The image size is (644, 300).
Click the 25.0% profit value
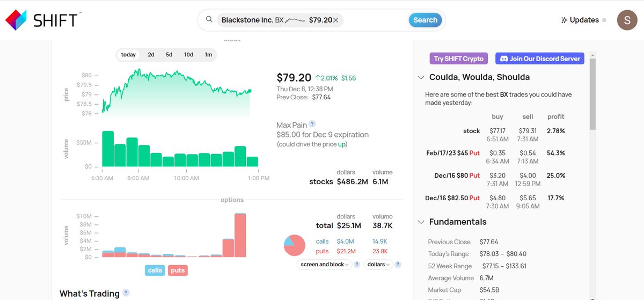tap(556, 175)
